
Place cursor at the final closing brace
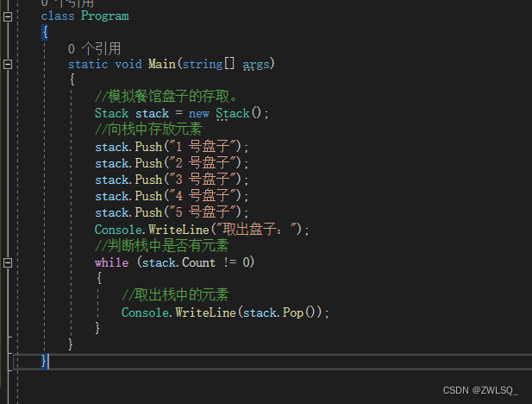click(x=44, y=361)
